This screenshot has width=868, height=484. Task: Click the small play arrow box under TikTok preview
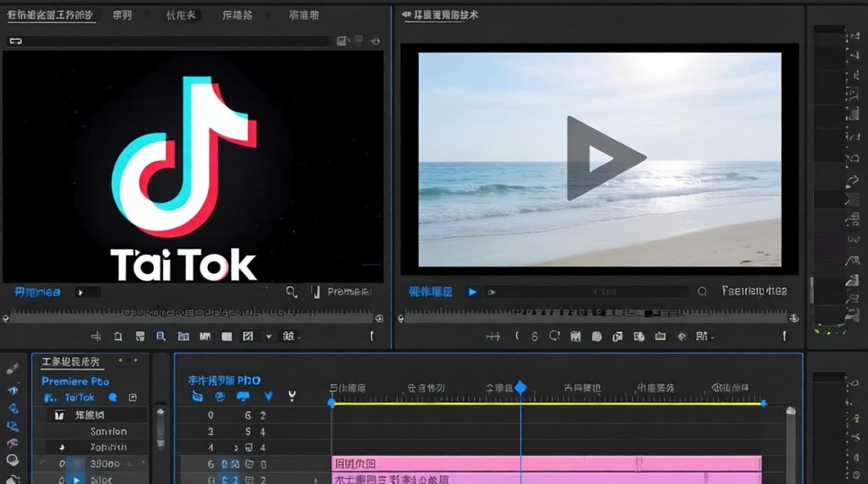click(87, 292)
